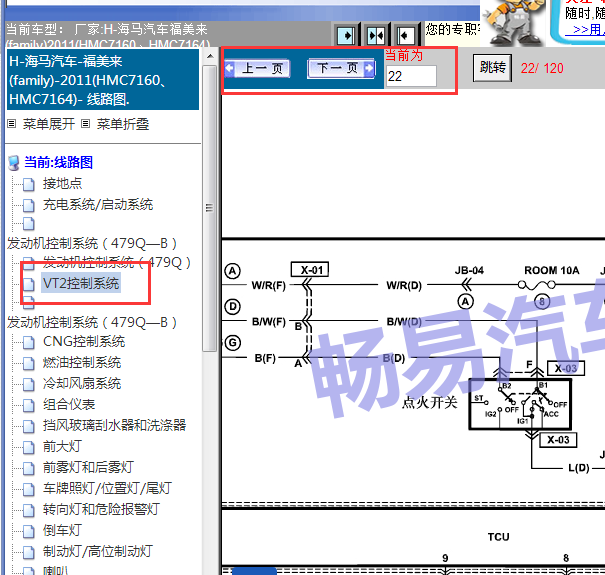605x575 pixels.
Task: Open 制动灯/高位制动灯 item
Action: pos(98,551)
